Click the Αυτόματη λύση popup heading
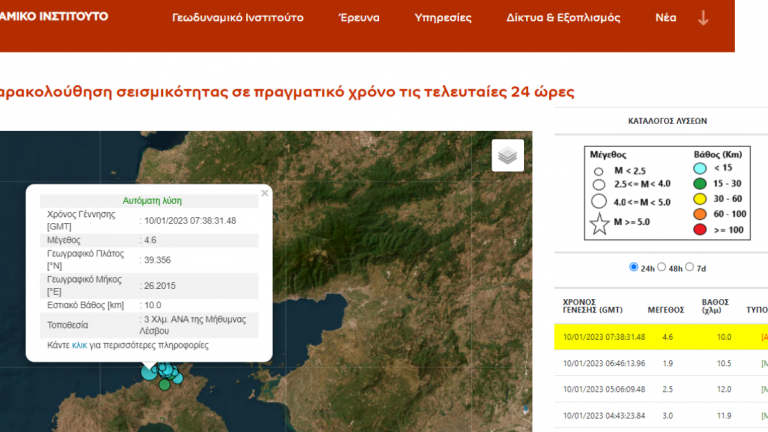The width and height of the screenshot is (768, 432). pos(152,201)
